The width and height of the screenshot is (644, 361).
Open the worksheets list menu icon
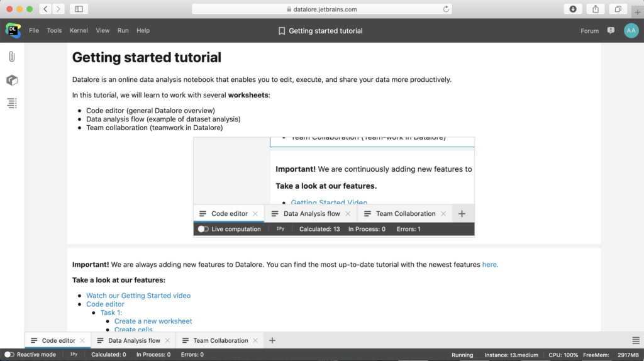click(635, 340)
